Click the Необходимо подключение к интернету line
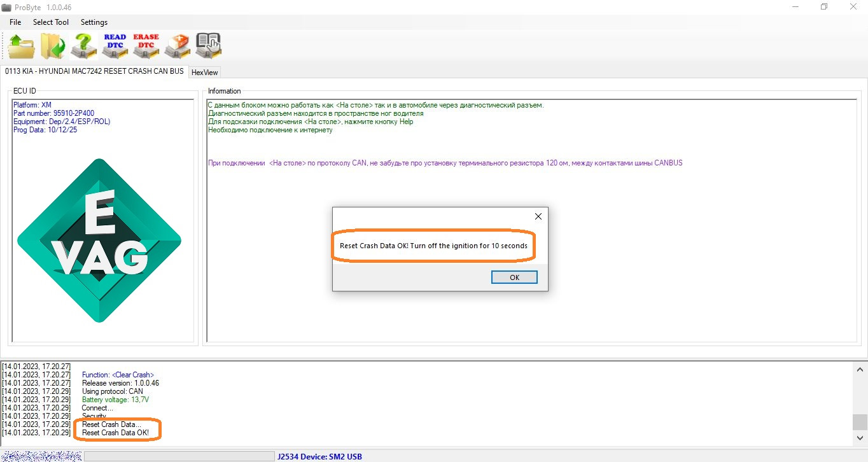The image size is (868, 462). click(270, 130)
